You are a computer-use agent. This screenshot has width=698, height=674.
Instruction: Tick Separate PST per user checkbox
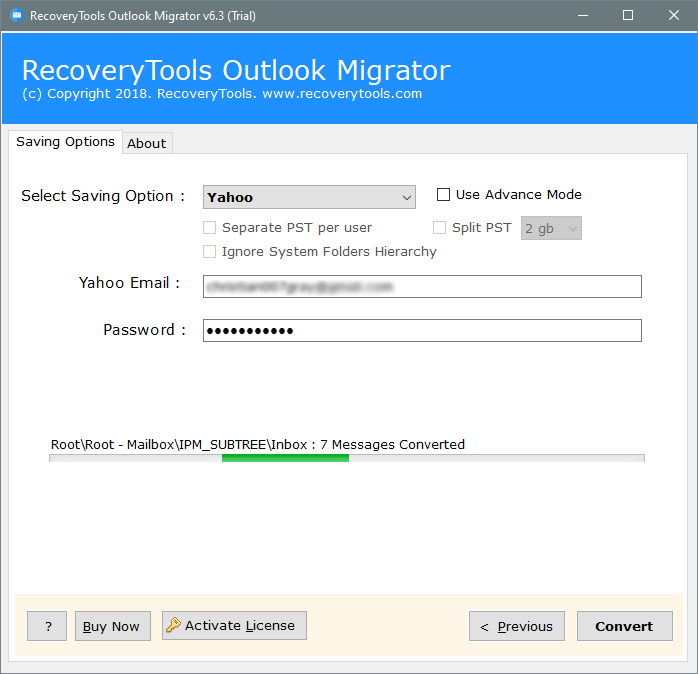(209, 227)
